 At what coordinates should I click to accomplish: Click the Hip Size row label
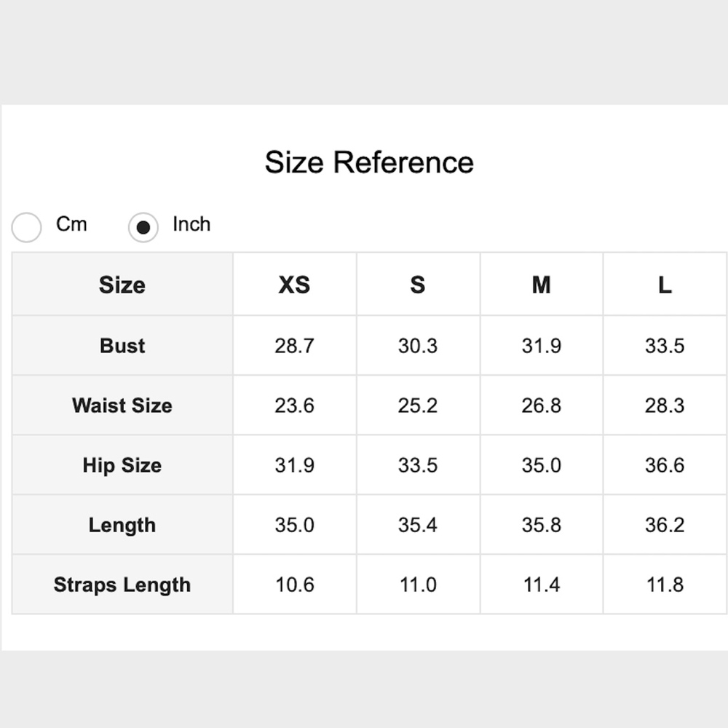tap(122, 465)
